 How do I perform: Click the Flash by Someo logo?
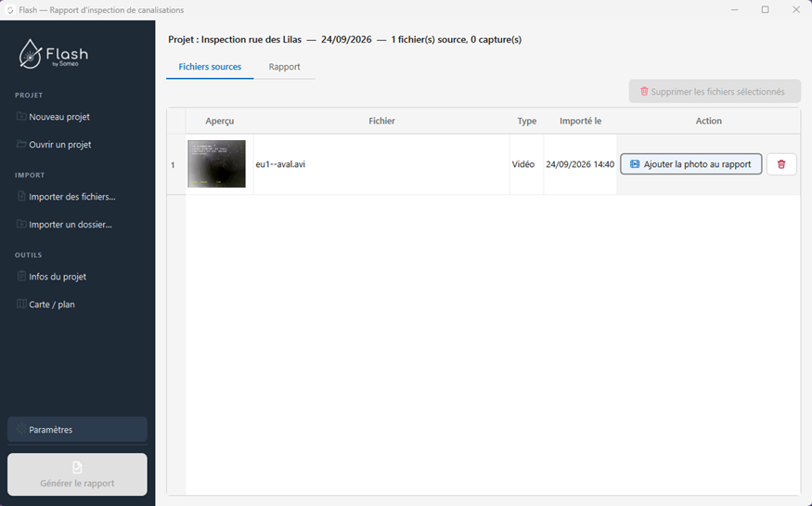53,54
